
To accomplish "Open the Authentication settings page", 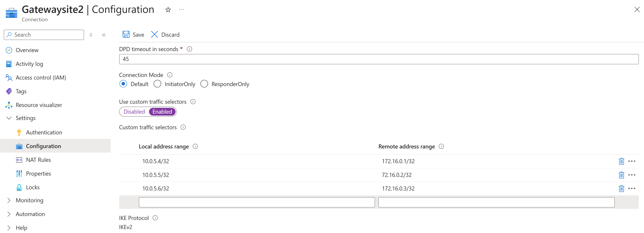I will coord(44,133).
